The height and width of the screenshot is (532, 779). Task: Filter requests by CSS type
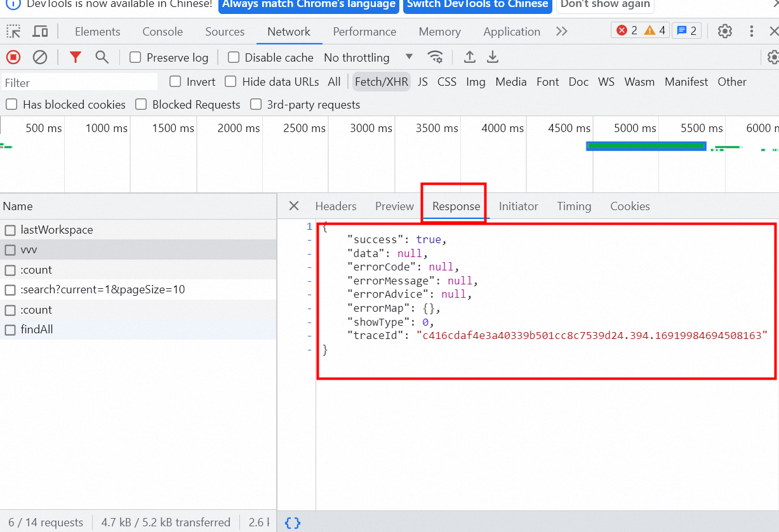447,81
